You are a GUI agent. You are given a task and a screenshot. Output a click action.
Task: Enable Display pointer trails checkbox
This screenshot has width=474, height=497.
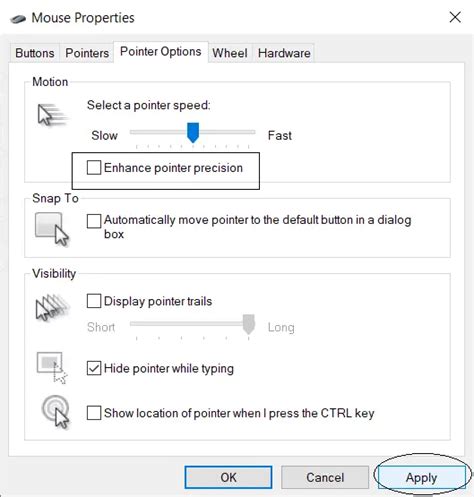pos(94,301)
